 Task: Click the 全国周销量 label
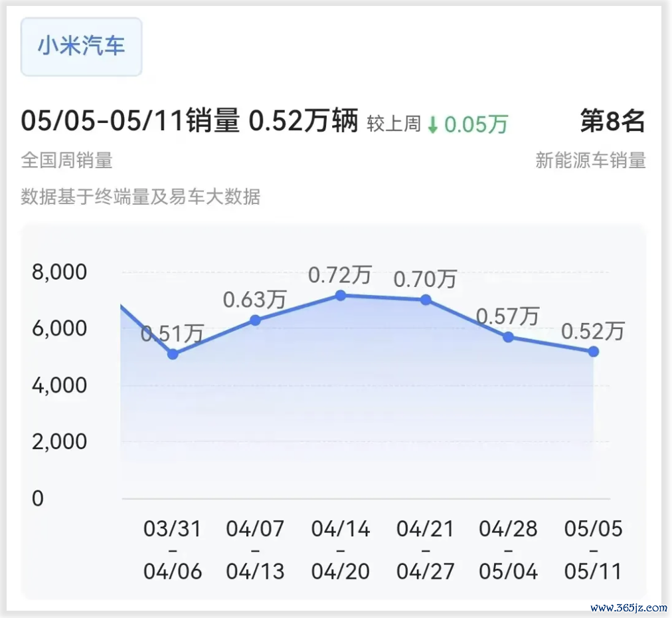pos(67,160)
